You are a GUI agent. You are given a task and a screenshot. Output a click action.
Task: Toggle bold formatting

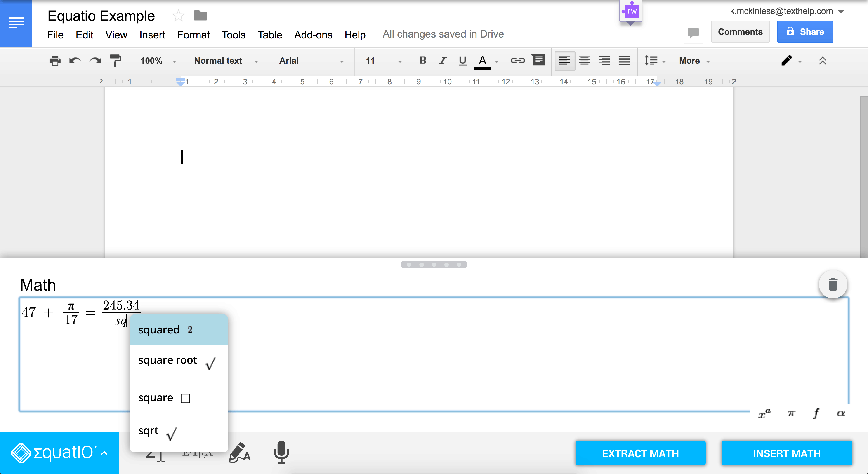point(422,61)
